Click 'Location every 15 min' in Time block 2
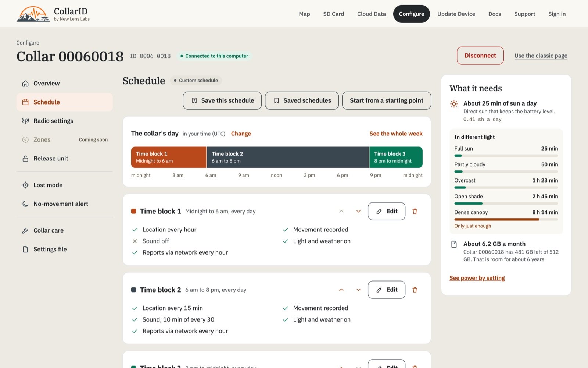This screenshot has height=368, width=588. [173, 308]
